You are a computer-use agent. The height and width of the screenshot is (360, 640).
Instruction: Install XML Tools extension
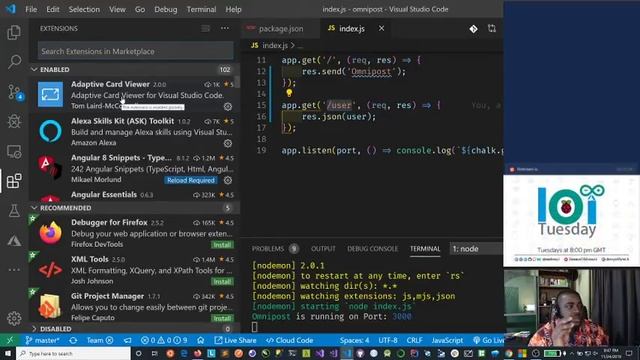click(222, 282)
